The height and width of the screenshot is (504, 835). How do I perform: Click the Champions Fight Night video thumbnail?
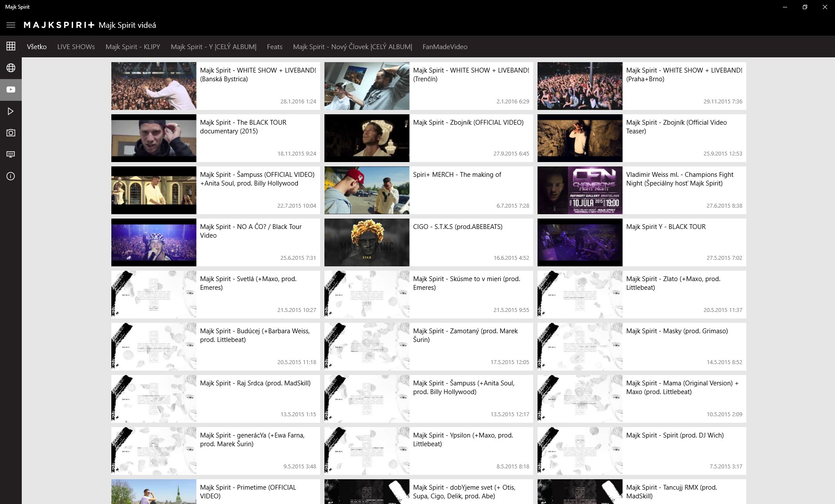(x=580, y=190)
